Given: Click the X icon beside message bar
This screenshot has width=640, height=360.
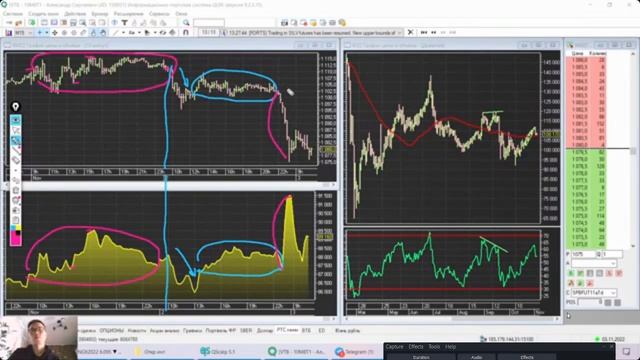Looking at the screenshot, I should (x=410, y=33).
